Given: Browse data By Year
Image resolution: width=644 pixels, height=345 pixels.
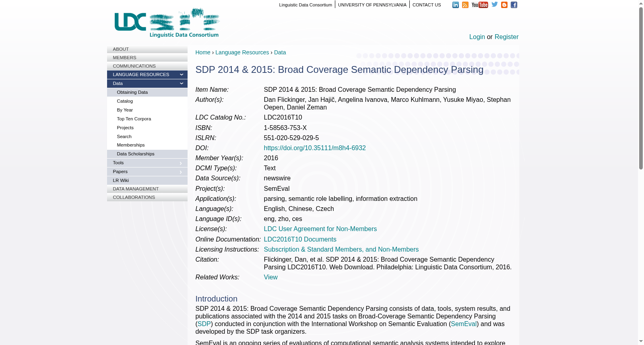Looking at the screenshot, I should 147,110.
